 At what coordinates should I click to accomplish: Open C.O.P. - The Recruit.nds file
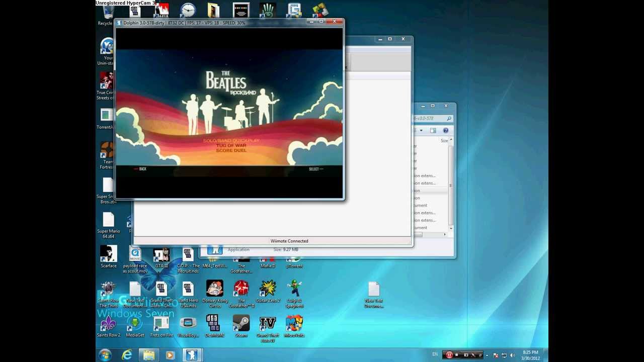pyautogui.click(x=188, y=260)
